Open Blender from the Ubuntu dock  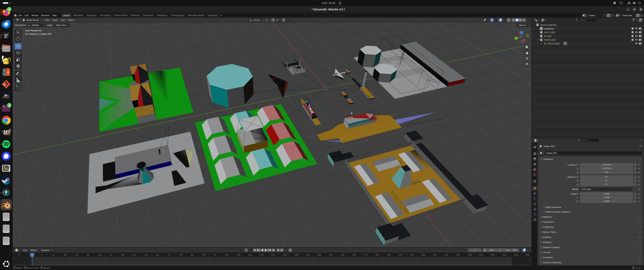(6, 205)
